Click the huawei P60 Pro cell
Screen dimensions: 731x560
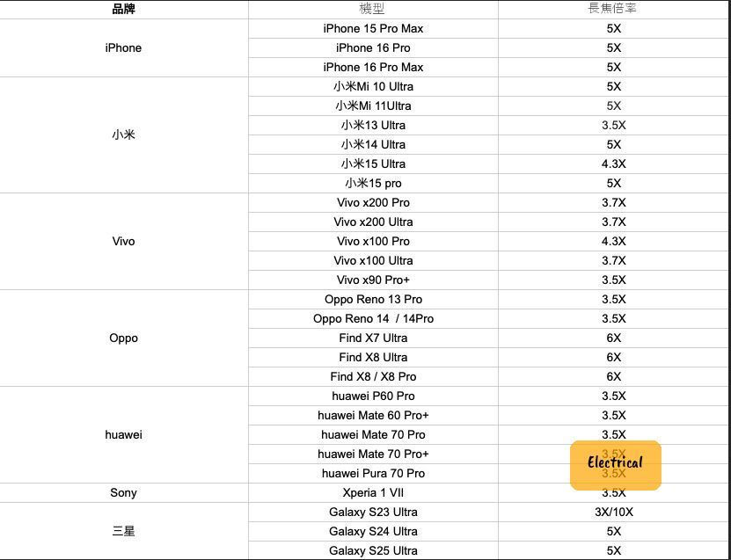373,396
